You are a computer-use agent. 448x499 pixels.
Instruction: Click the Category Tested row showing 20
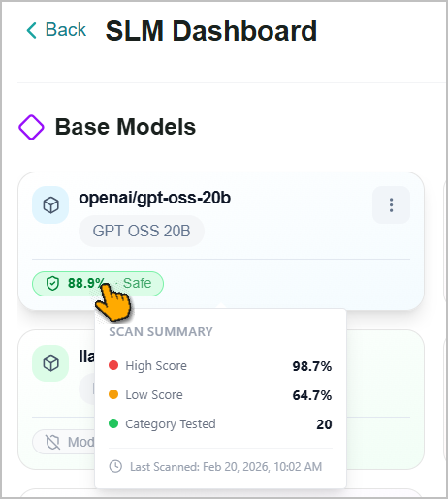tap(220, 424)
